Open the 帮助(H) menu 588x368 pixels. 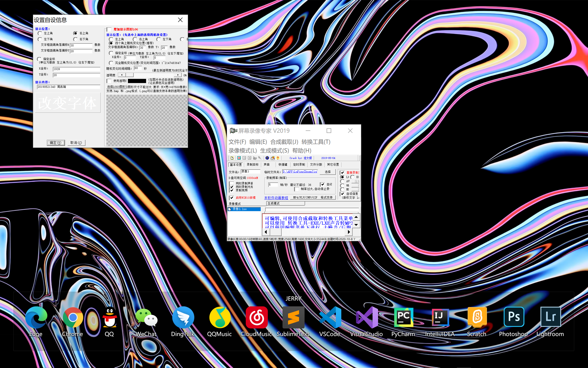click(x=302, y=151)
